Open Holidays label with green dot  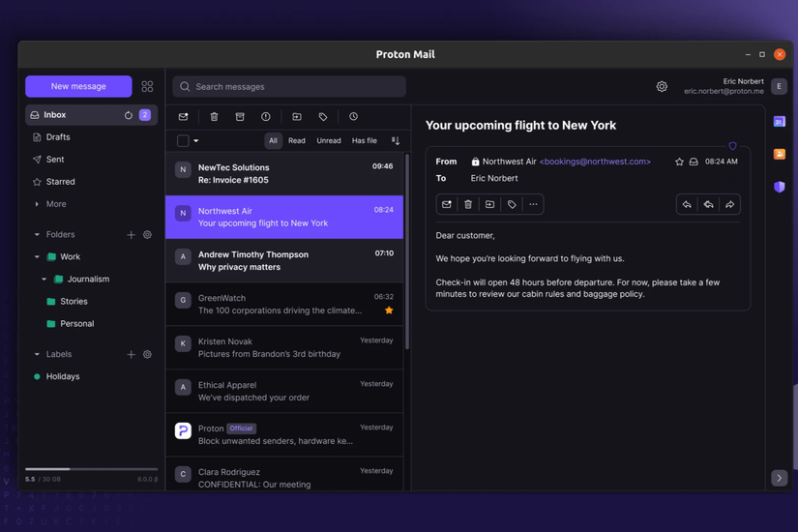coord(91,376)
